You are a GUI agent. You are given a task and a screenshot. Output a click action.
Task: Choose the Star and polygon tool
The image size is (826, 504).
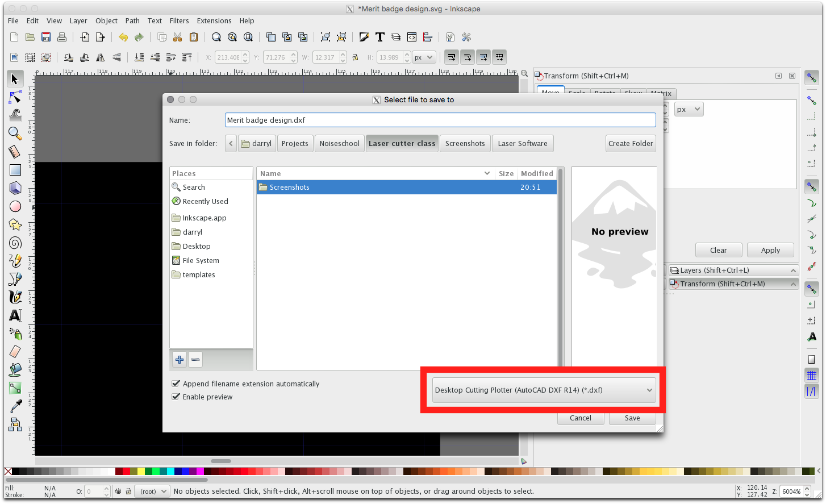[x=15, y=224]
